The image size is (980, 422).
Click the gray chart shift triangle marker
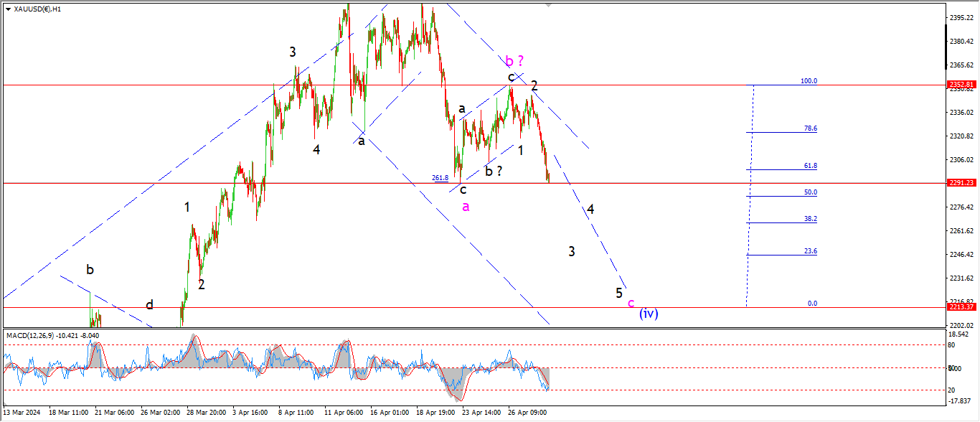pyautogui.click(x=549, y=4)
